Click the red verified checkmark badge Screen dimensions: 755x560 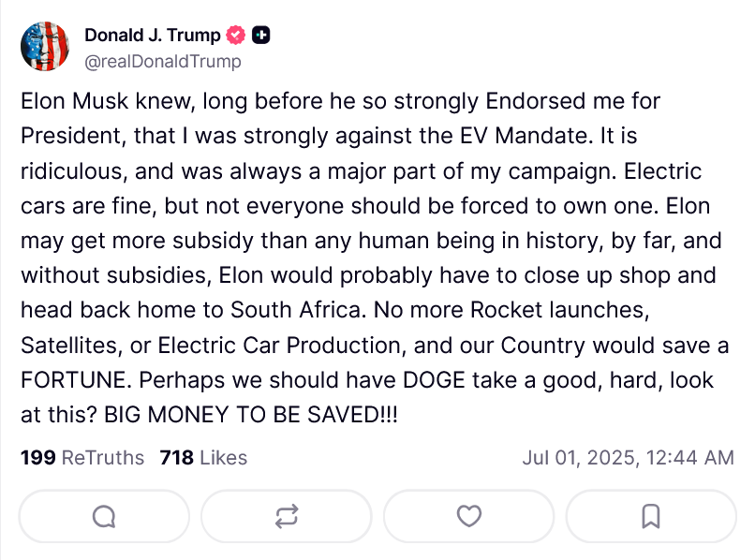pyautogui.click(x=235, y=36)
